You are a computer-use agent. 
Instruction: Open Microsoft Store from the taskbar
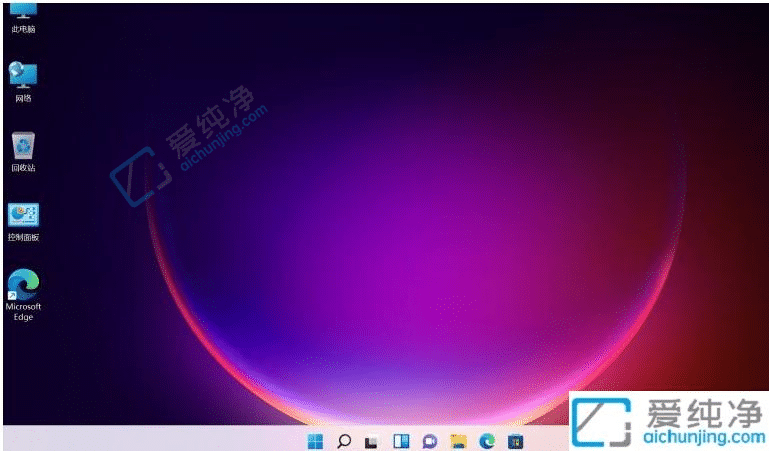pos(515,441)
